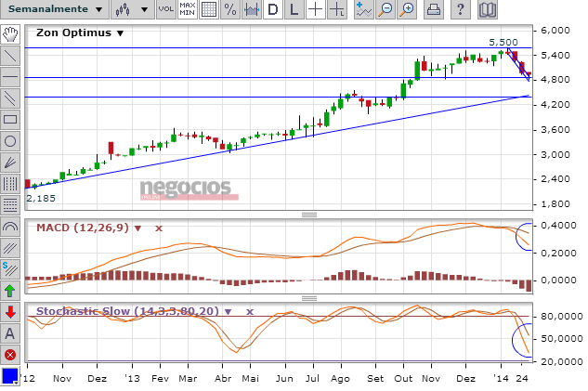The height and width of the screenshot is (391, 588).
Task: Select the horizontal line tool
Action: click(x=10, y=77)
